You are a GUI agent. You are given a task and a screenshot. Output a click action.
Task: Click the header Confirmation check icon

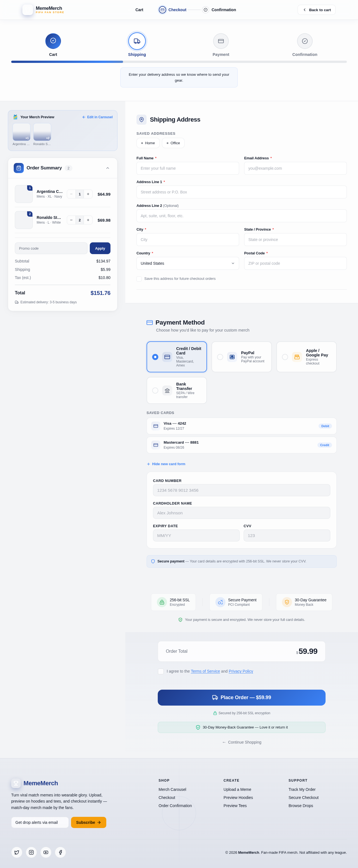click(206, 10)
